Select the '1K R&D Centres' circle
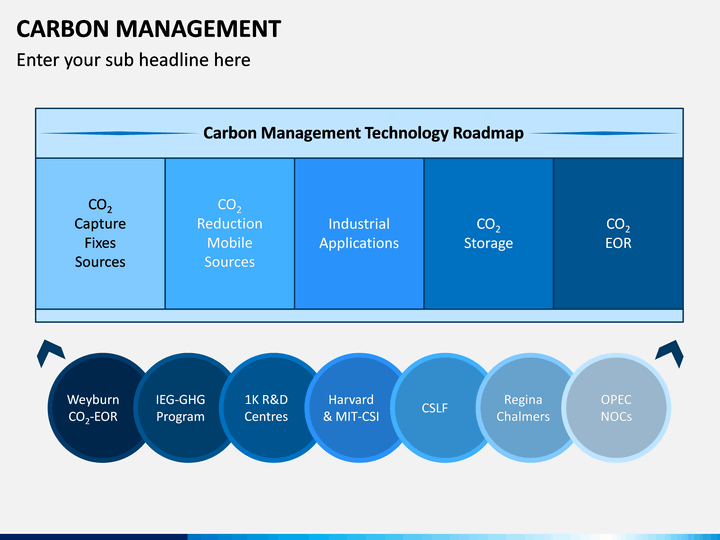This screenshot has height=540, width=720. [266, 408]
